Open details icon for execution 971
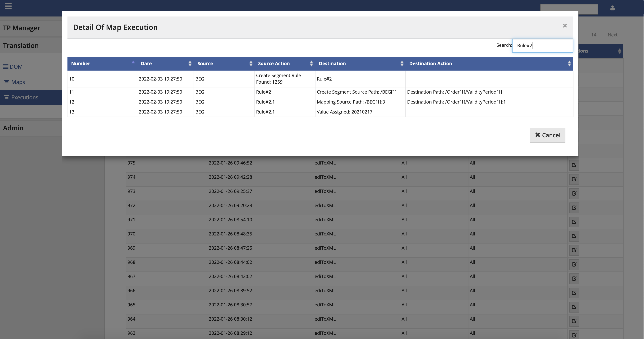This screenshot has width=644, height=339. tap(574, 222)
